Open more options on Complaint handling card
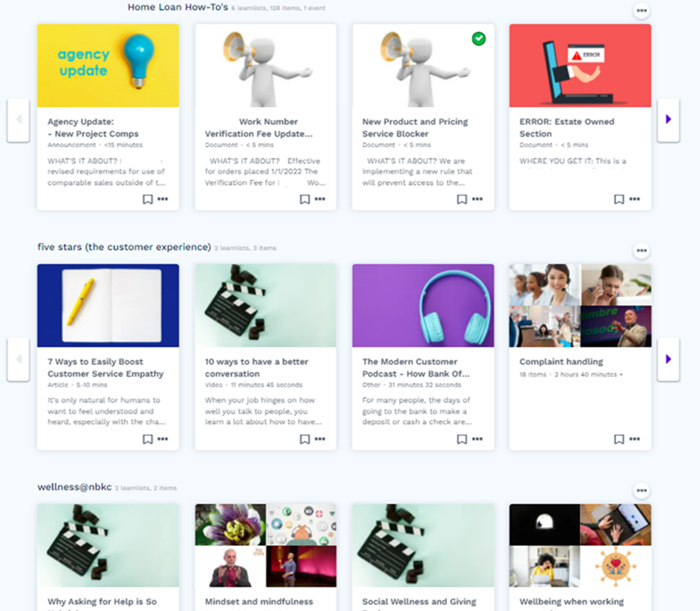Viewport: 700px width, 611px height. click(634, 439)
